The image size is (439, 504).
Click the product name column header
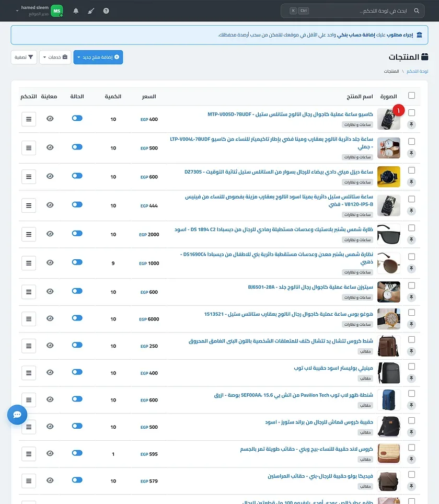point(360,96)
